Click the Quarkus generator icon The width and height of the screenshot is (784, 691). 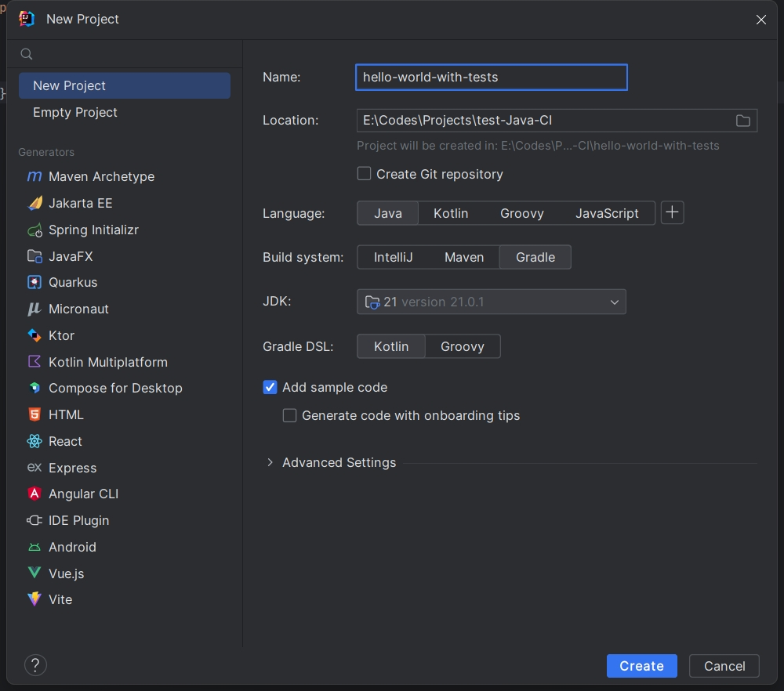pyautogui.click(x=34, y=282)
